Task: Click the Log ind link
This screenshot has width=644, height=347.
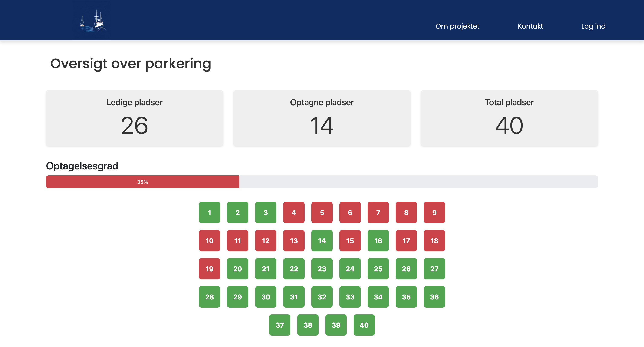Action: pyautogui.click(x=593, y=26)
